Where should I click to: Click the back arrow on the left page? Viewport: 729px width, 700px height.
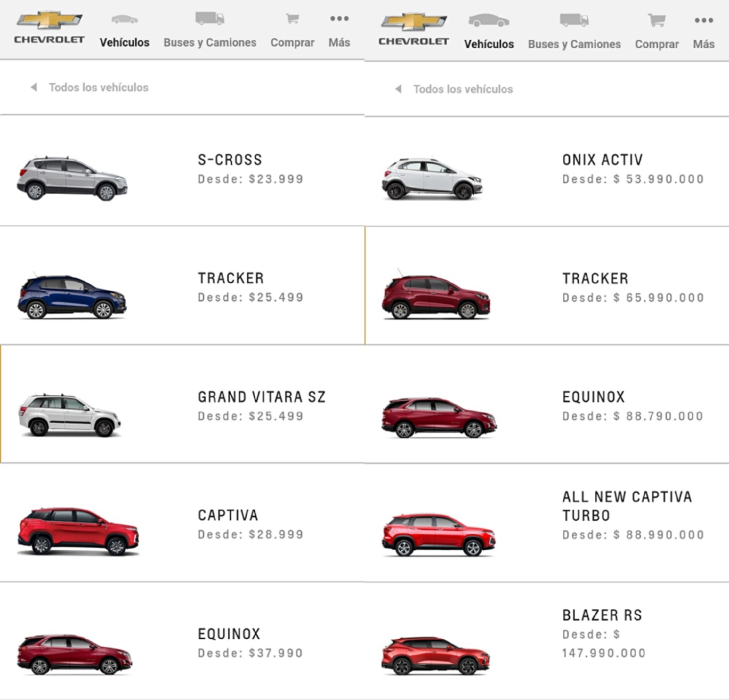coord(34,87)
